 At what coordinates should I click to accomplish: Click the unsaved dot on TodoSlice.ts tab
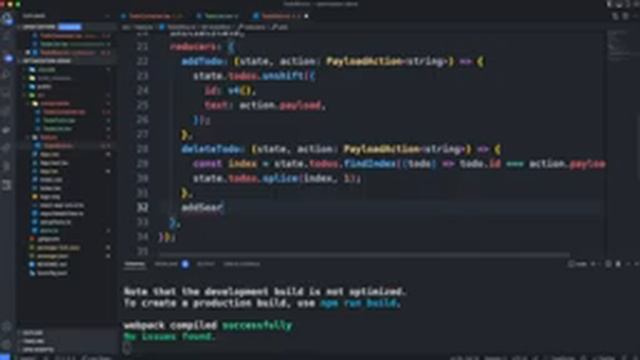(x=306, y=16)
